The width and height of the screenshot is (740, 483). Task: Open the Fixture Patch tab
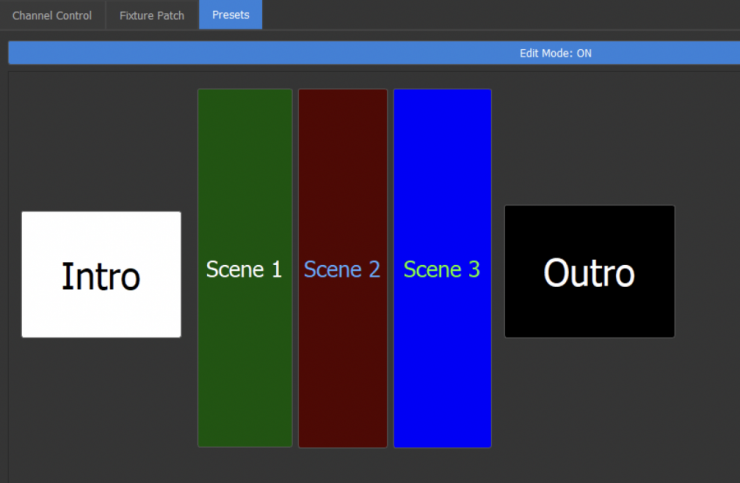click(x=151, y=16)
